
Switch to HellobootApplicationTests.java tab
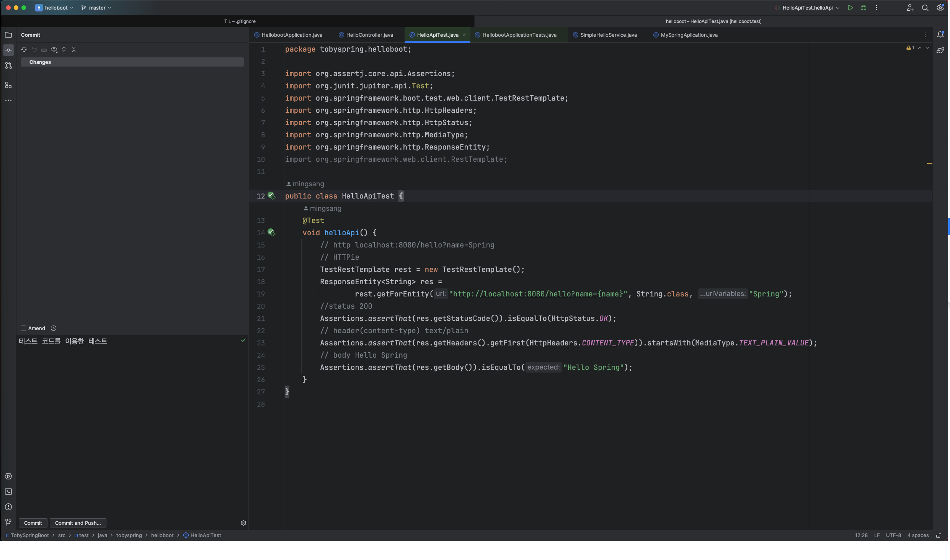[516, 35]
